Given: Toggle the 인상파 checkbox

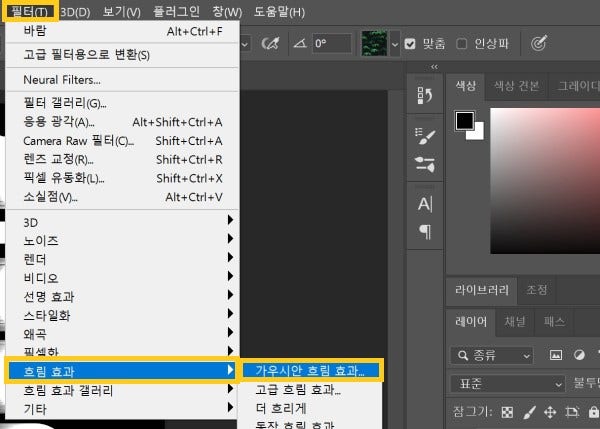Looking at the screenshot, I should coord(462,44).
